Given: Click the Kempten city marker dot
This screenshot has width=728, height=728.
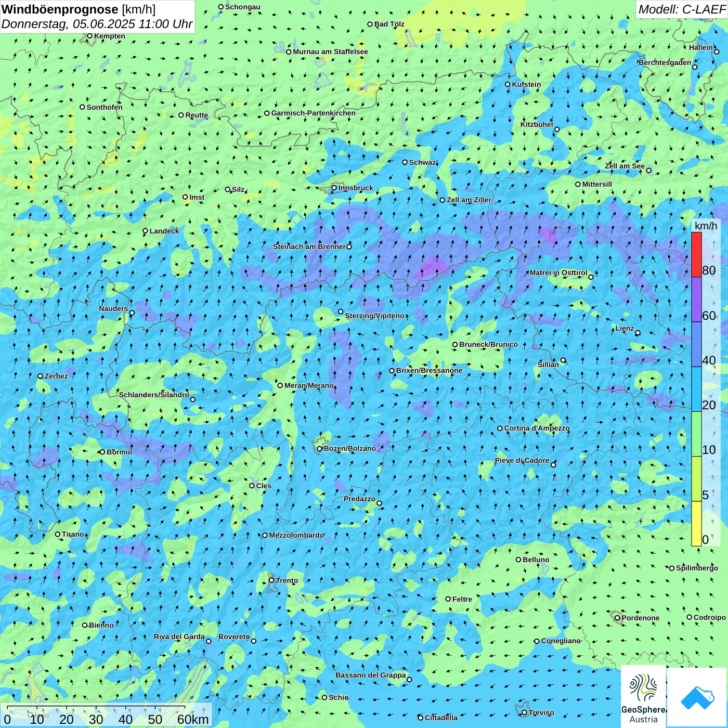Looking at the screenshot, I should coord(89,36).
